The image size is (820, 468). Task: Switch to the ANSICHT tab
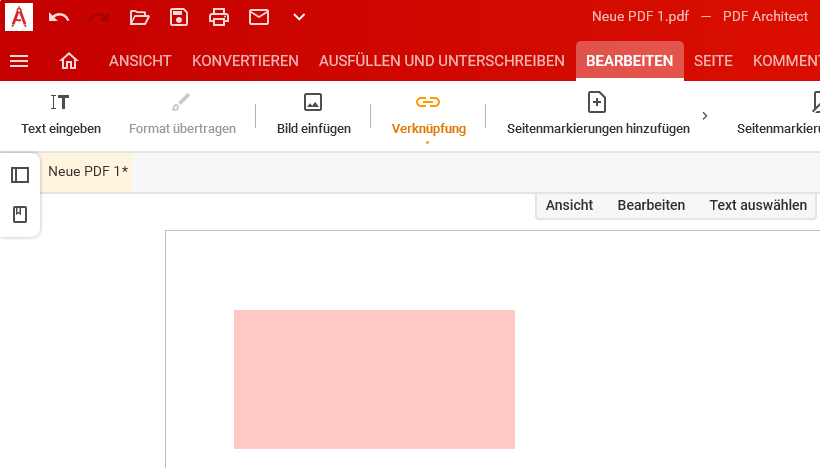140,61
